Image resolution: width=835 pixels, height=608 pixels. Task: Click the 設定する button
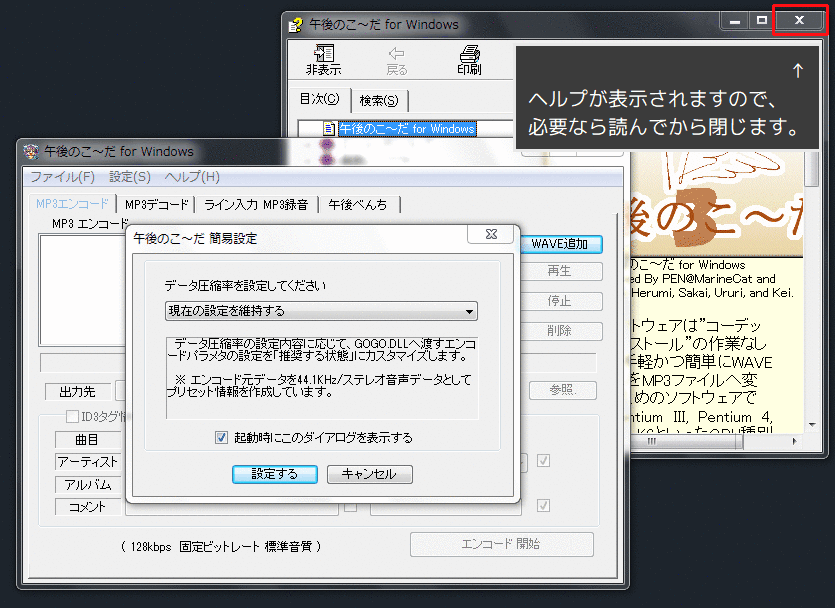(275, 474)
